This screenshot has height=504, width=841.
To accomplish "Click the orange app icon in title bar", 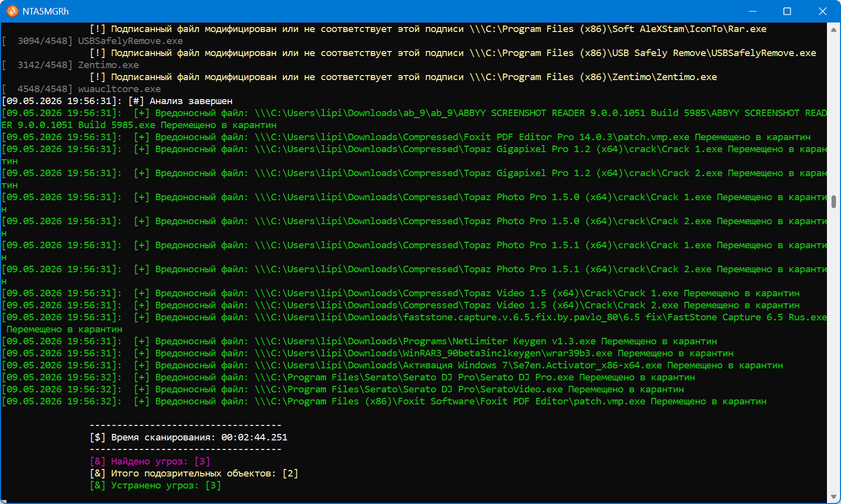I will tap(12, 11).
